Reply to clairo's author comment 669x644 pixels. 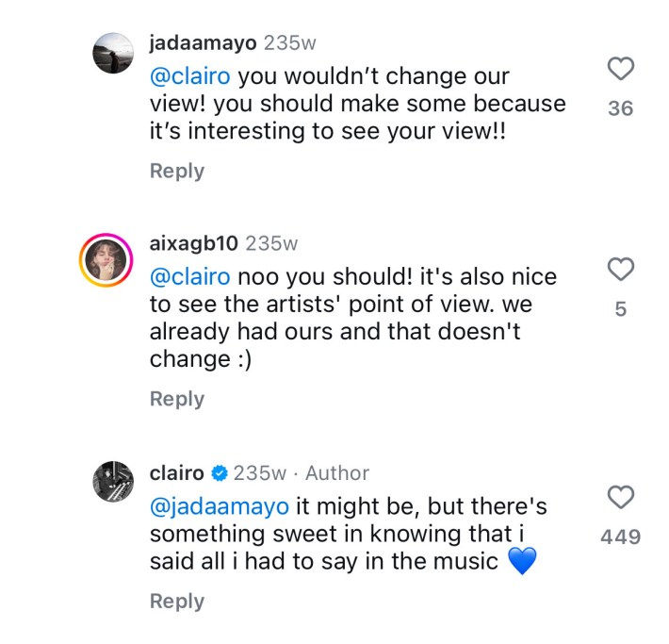[177, 602]
